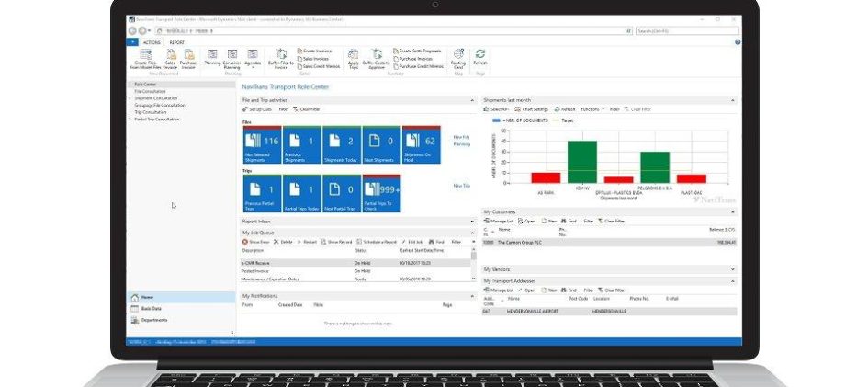Open Functions dropdown in chart toolbar
Image resolution: width=868 pixels, height=387 pixels.
pos(592,109)
